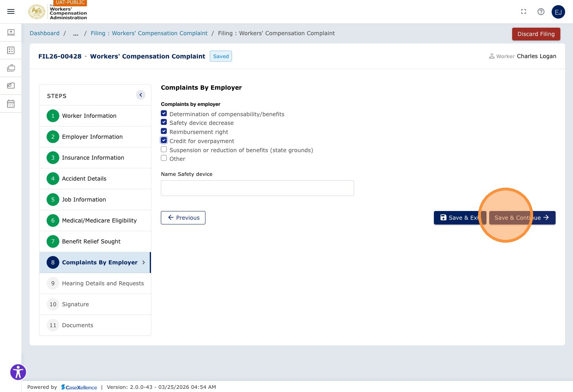This screenshot has height=392, width=573.
Task: Follow the Filing : Workers' Compensation Complaint breadcrumb link
Action: (x=149, y=34)
